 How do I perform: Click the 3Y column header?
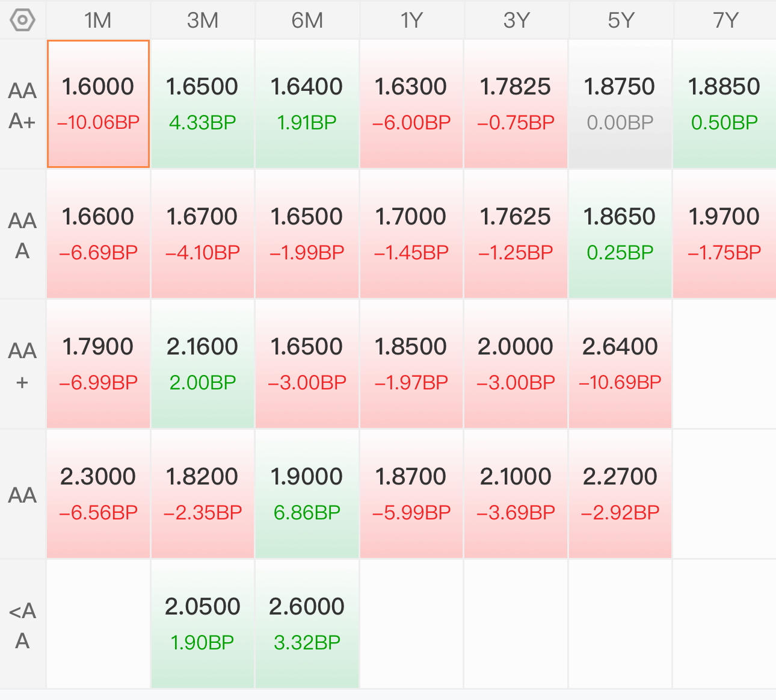tap(516, 20)
